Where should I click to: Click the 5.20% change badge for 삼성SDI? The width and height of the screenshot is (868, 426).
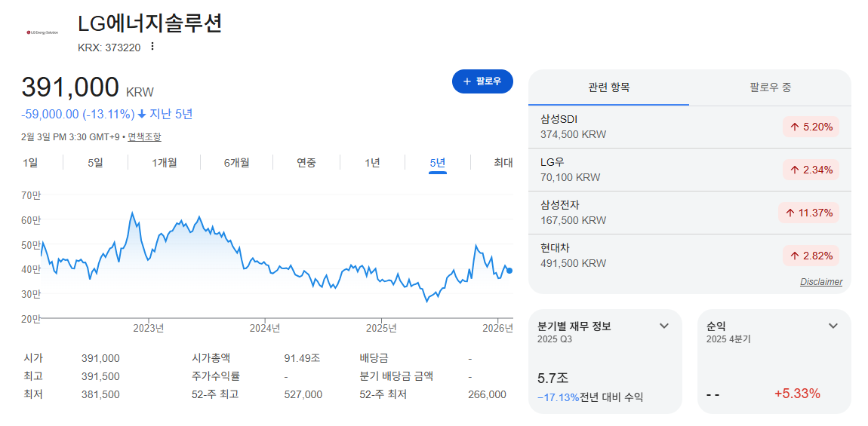(x=811, y=127)
